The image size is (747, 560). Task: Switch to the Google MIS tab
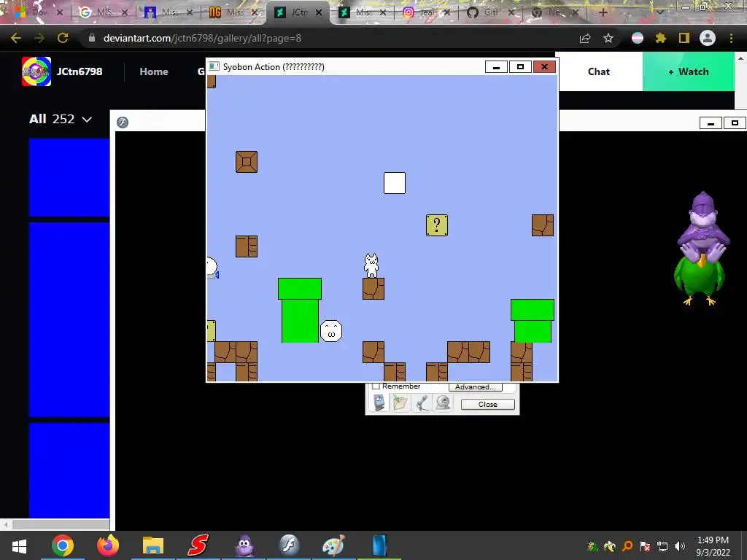pyautogui.click(x=102, y=12)
